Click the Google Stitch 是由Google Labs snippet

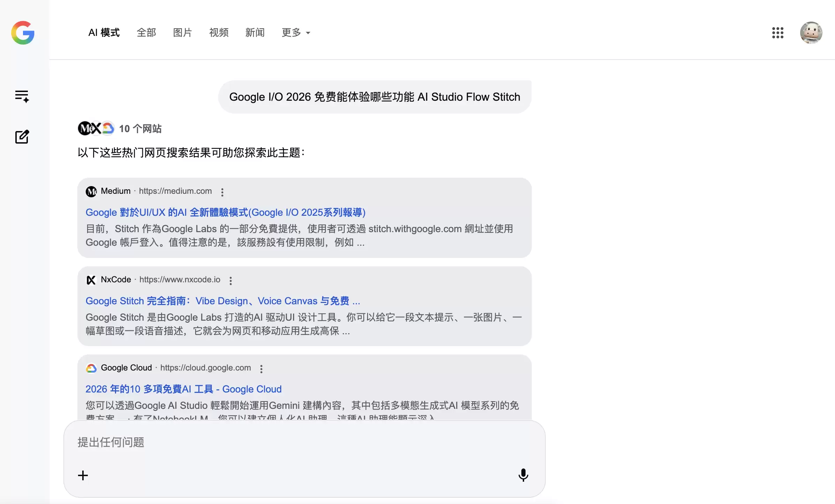pos(304,324)
